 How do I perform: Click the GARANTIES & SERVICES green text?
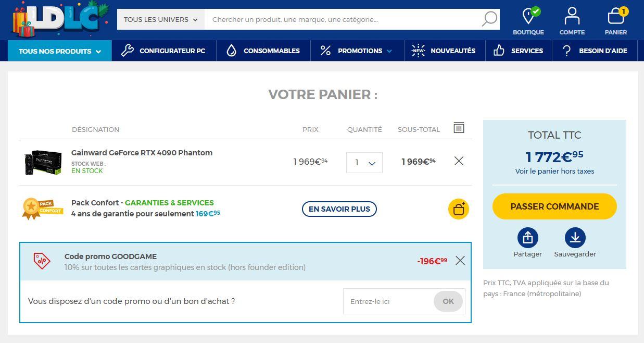tap(169, 203)
